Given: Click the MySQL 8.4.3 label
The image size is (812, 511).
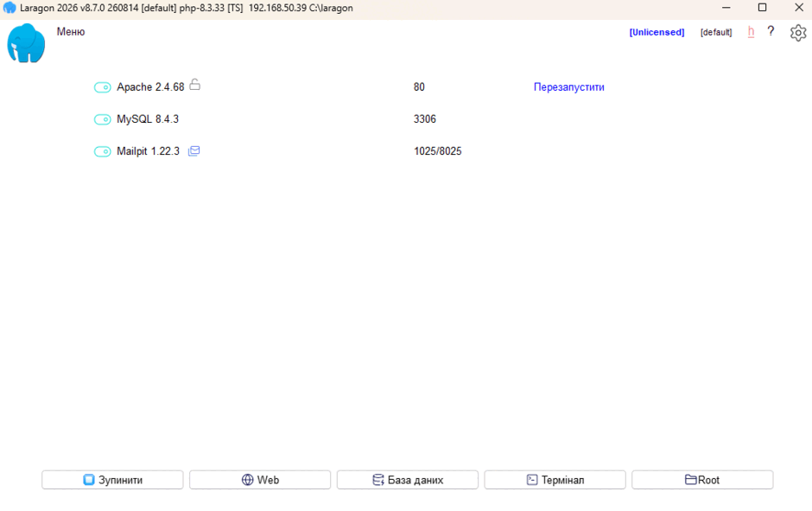Looking at the screenshot, I should (x=148, y=119).
